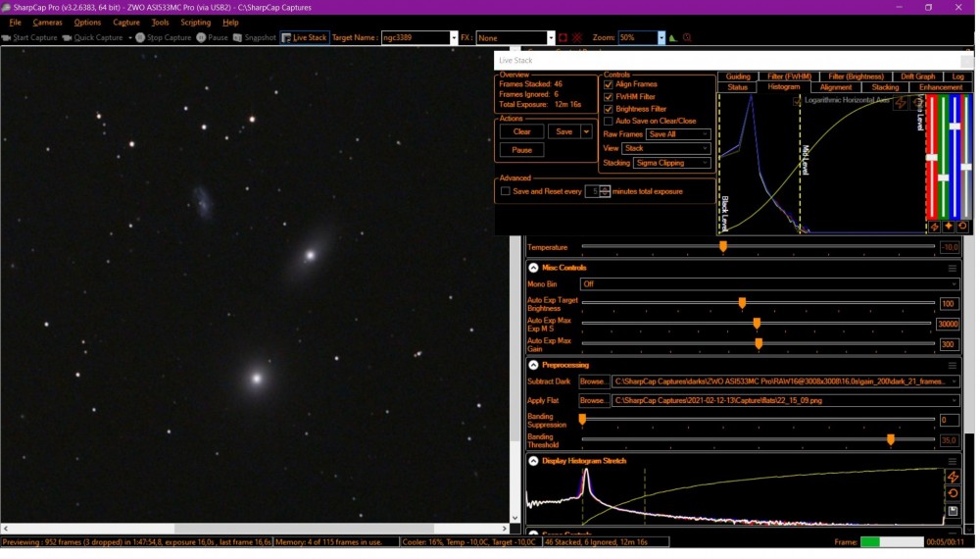Click the Banding Threshold slider handle
The image size is (980, 559).
pyautogui.click(x=891, y=440)
